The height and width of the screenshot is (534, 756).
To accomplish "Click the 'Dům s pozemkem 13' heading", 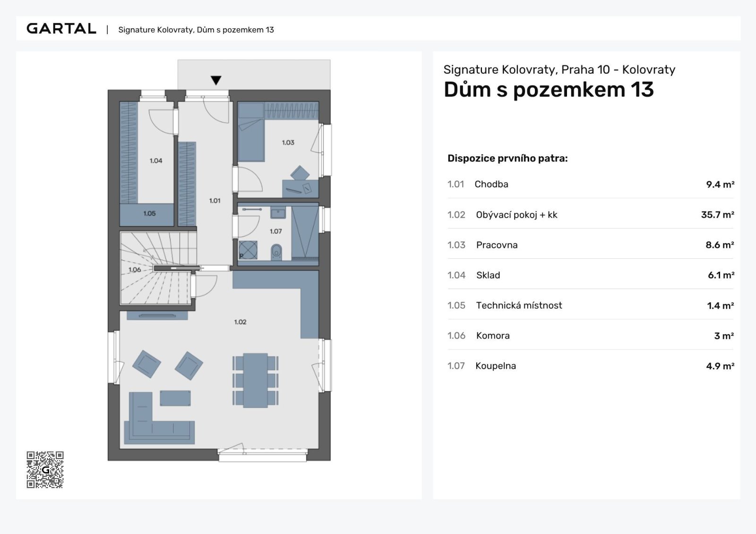I will pyautogui.click(x=549, y=90).
